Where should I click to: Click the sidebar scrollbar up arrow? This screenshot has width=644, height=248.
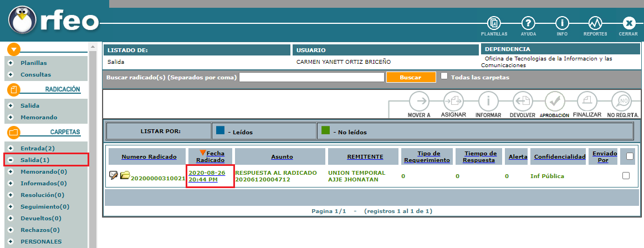tap(93, 47)
